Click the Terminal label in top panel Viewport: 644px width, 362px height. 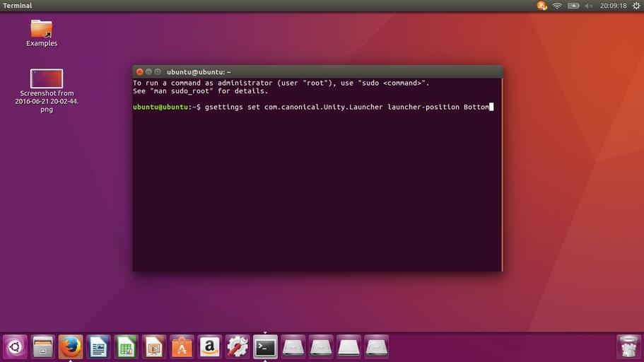click(17, 6)
